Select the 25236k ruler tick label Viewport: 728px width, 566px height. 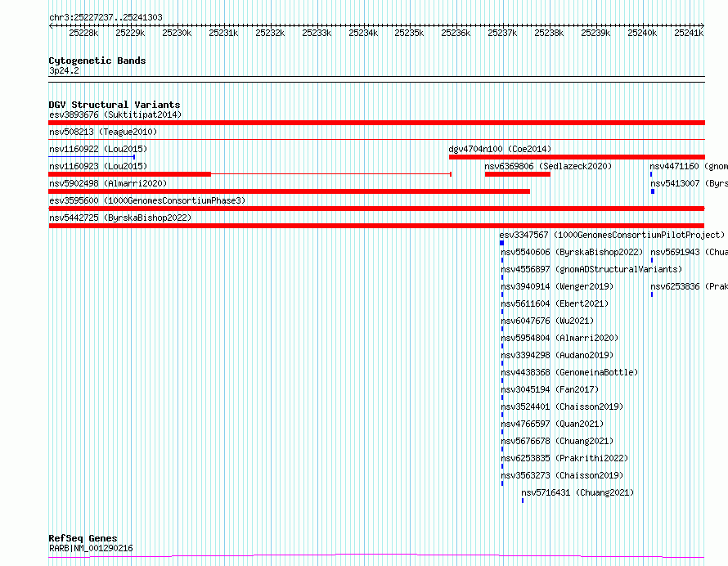(456, 34)
